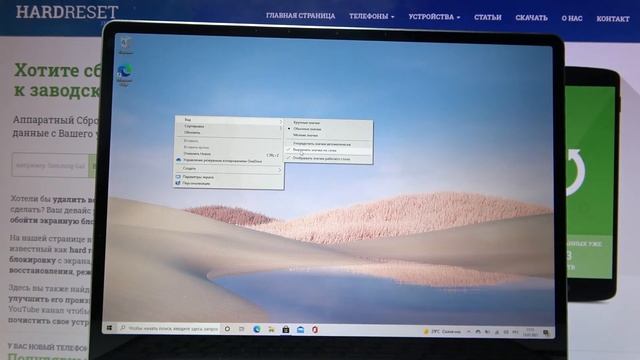This screenshot has width=640, height=360.
Task: Open the Windows Start button
Action: pyautogui.click(x=109, y=328)
